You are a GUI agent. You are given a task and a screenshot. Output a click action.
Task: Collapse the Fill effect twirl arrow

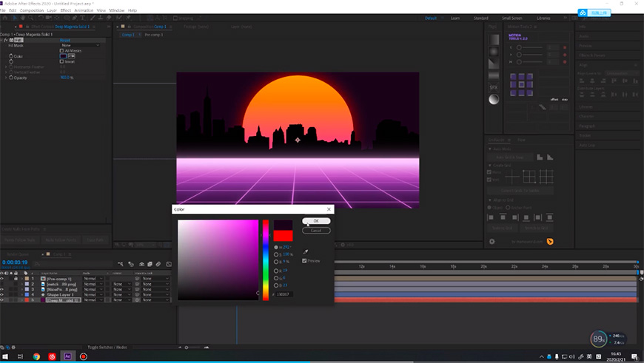pyautogui.click(x=1, y=40)
